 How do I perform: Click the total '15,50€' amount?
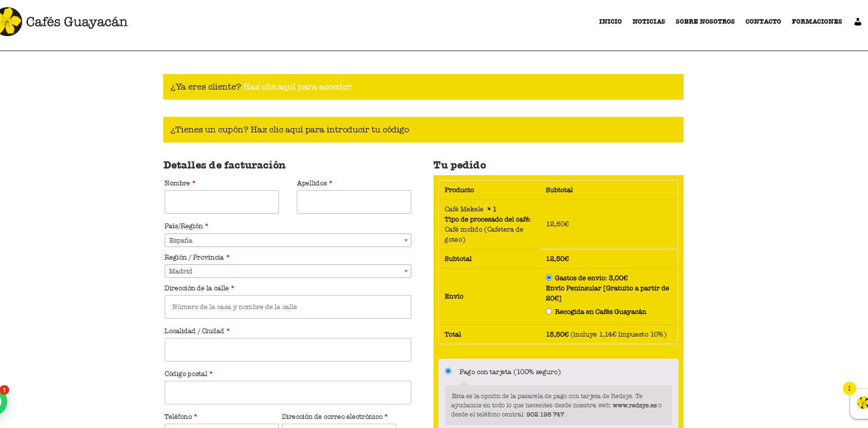click(x=557, y=334)
